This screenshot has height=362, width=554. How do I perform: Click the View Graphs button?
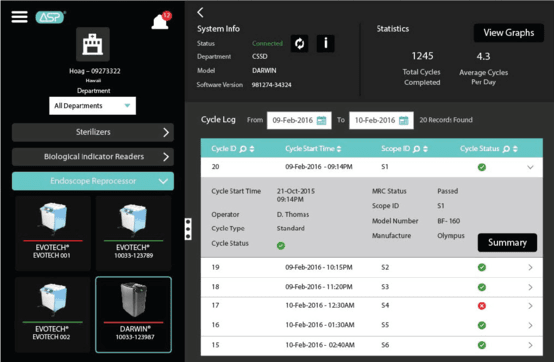(x=508, y=33)
